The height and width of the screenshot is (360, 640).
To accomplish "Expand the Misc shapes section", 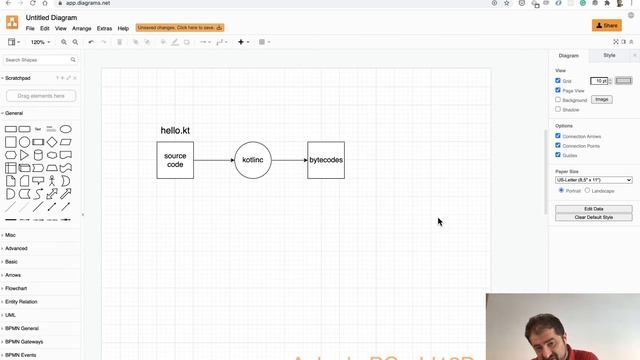I will pyautogui.click(x=10, y=235).
